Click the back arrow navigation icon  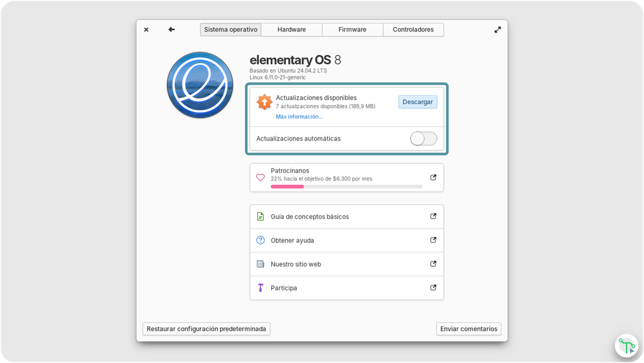pos(171,29)
